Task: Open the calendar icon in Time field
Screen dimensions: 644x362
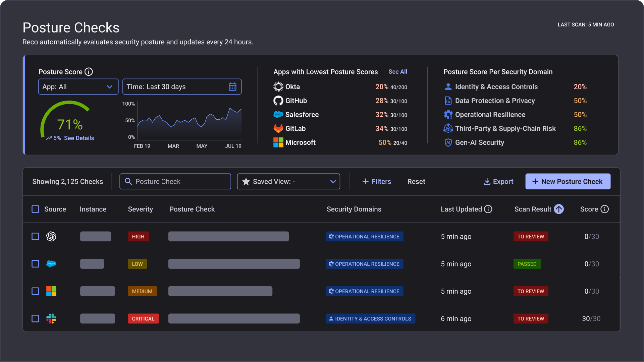Action: click(232, 87)
